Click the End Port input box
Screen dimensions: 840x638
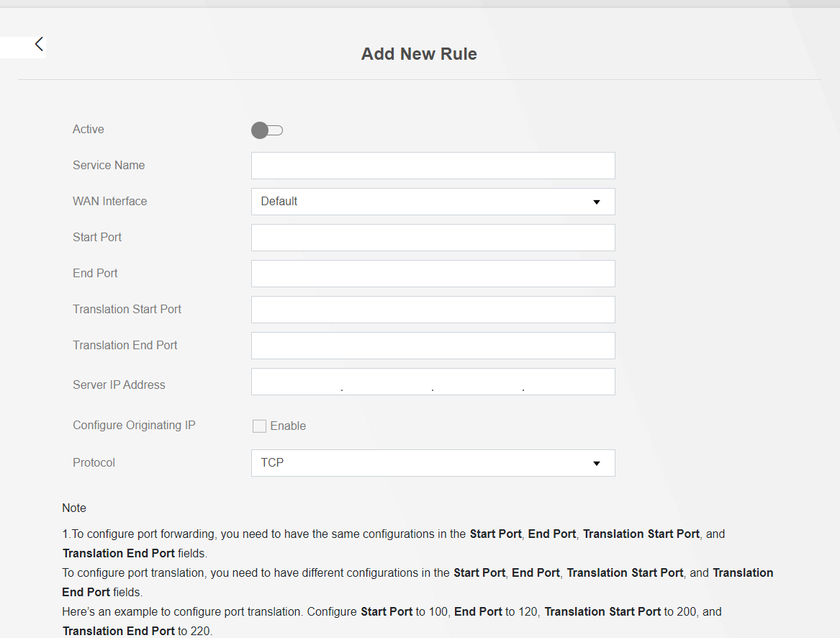point(433,274)
